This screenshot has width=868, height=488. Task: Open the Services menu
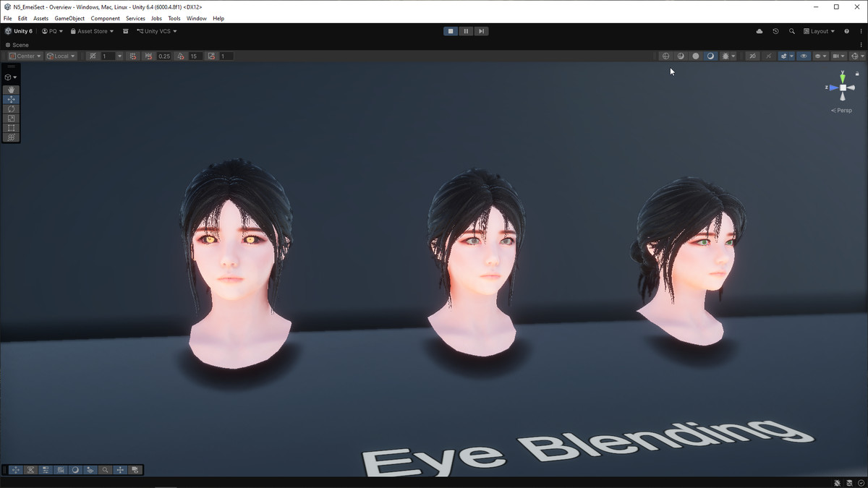pos(135,18)
